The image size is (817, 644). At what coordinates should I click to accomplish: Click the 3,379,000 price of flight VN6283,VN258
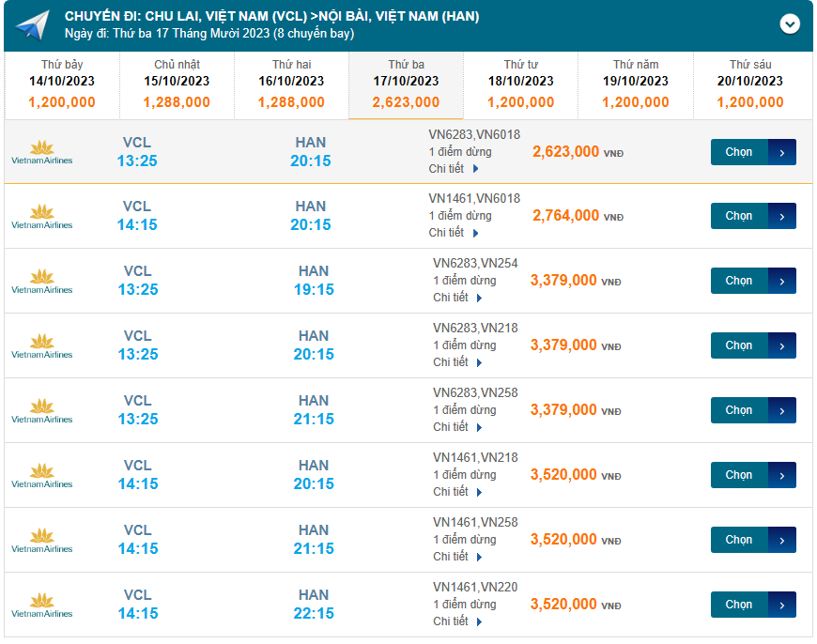pos(563,410)
